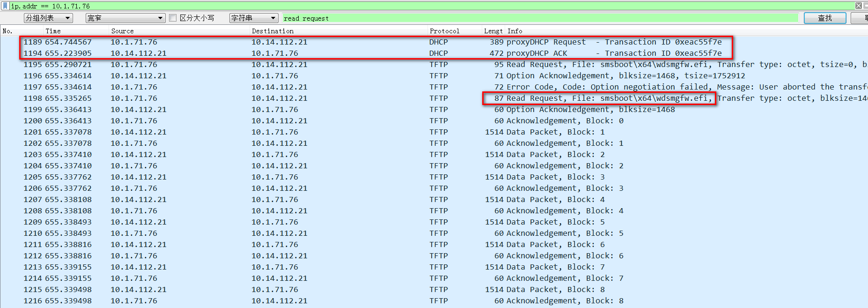Select packet 1205 Data Packet Block: 3
868x308 pixels.
[434, 177]
